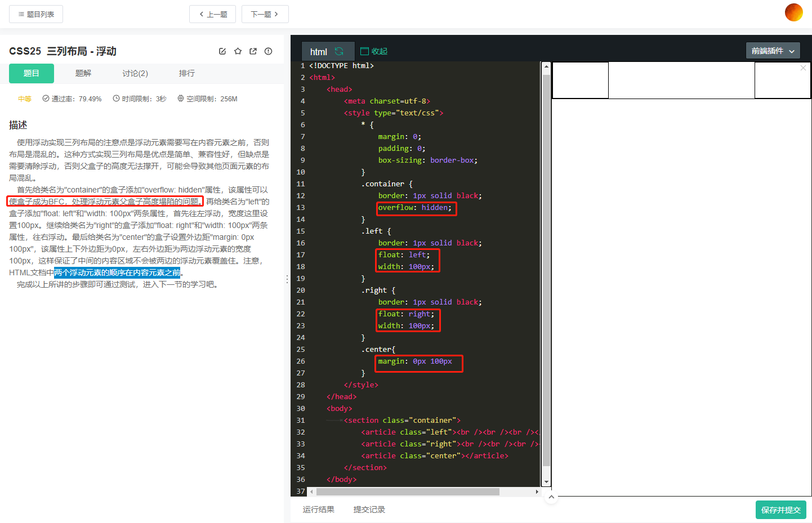This screenshot has height=523, width=812.
Task: Click the horizontal scrollbar left arrow
Action: (311, 491)
